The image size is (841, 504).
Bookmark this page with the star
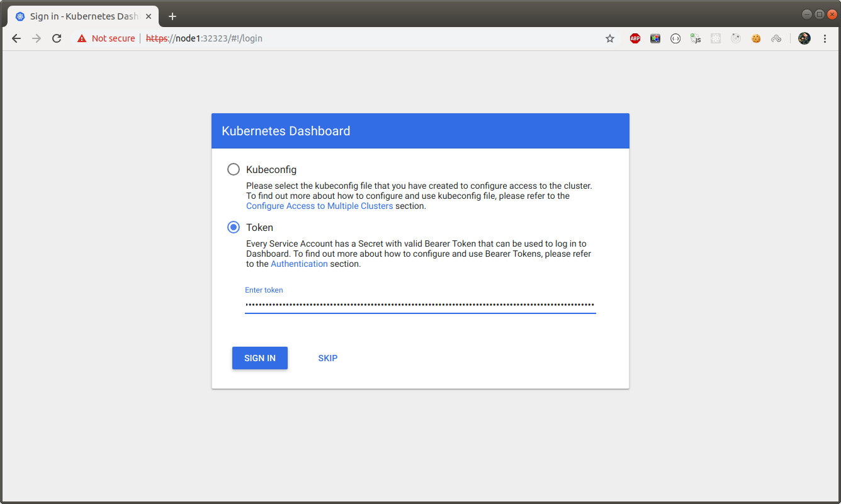(x=610, y=38)
